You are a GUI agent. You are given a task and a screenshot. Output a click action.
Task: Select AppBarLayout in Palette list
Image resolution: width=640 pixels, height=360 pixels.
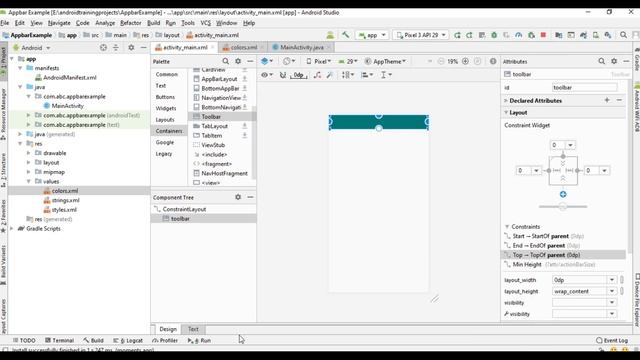219,79
